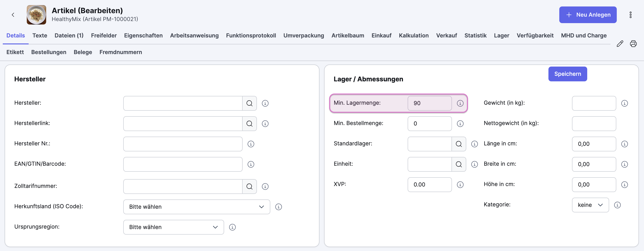Open the Ursprungsregion dropdown

(173, 227)
